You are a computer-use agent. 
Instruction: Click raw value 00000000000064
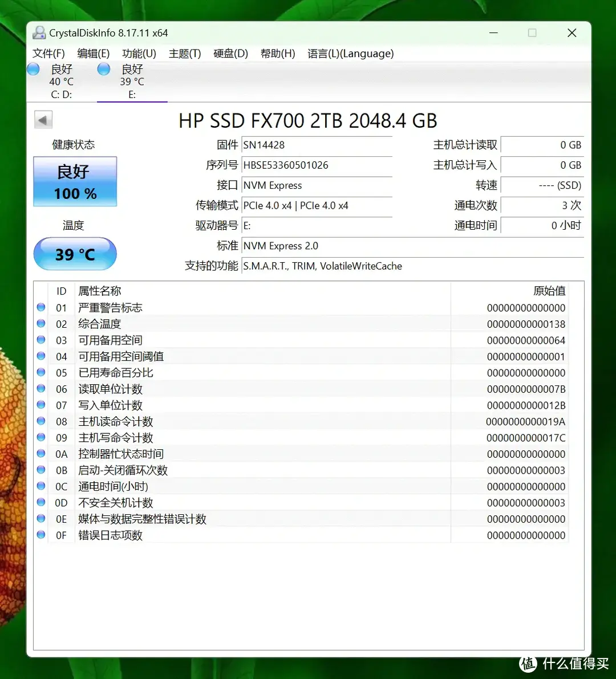[526, 340]
